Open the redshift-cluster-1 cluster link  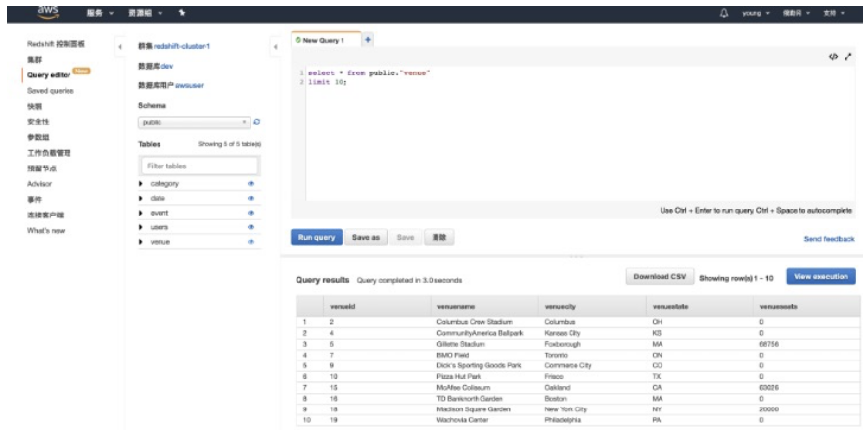[x=182, y=46]
